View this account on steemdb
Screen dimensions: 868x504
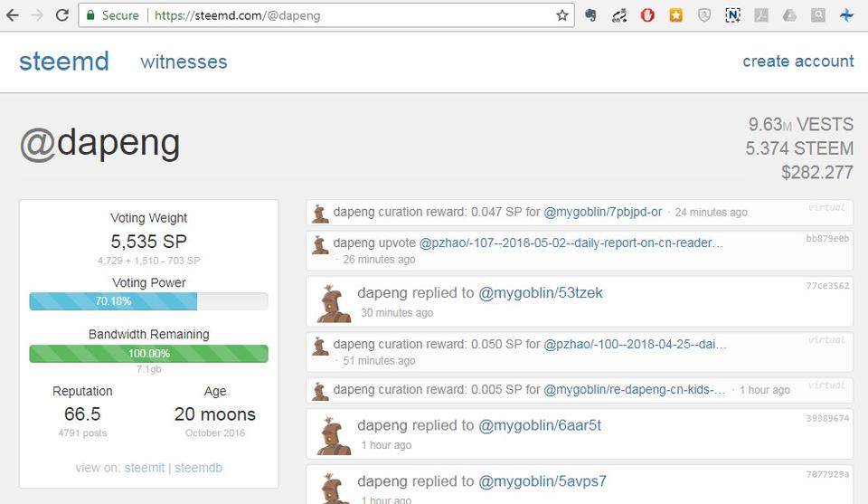(x=198, y=468)
